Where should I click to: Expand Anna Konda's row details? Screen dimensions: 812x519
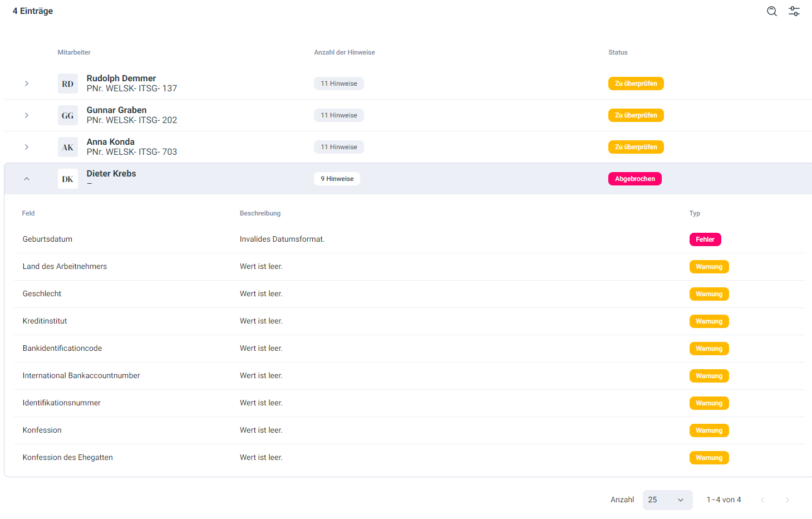pos(26,147)
